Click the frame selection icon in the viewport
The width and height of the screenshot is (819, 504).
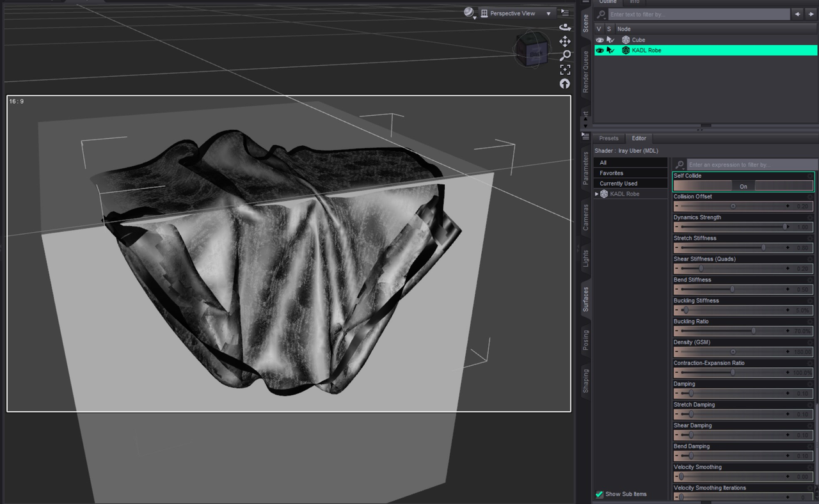[x=565, y=69]
